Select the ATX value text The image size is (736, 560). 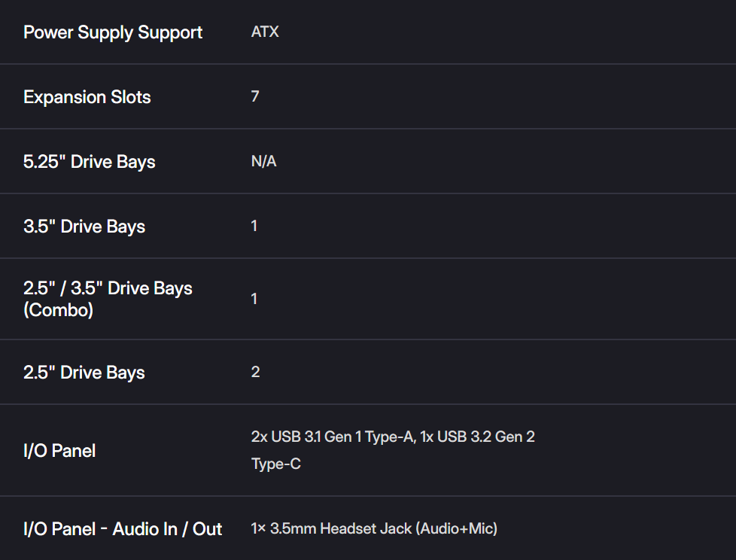pyautogui.click(x=265, y=32)
